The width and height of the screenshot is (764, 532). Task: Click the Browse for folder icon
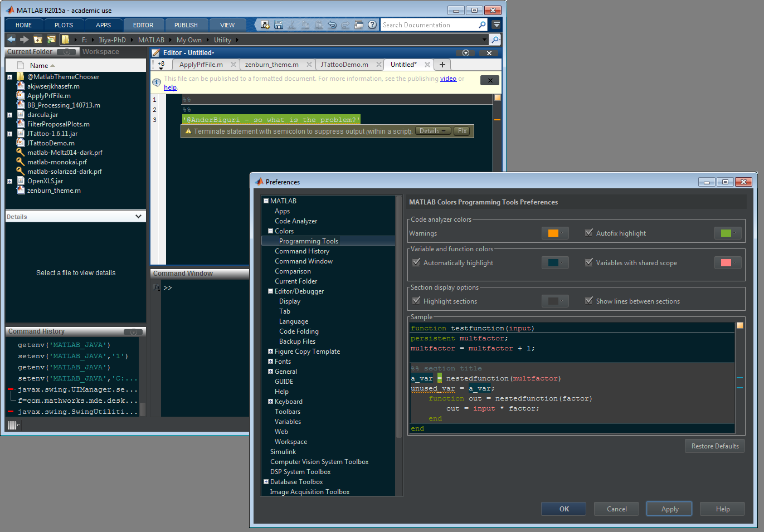tap(51, 40)
